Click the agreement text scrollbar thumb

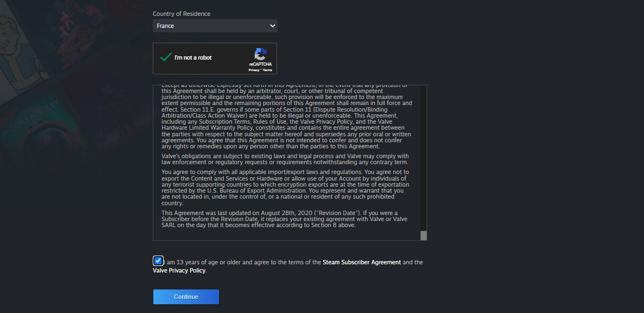(x=423, y=235)
